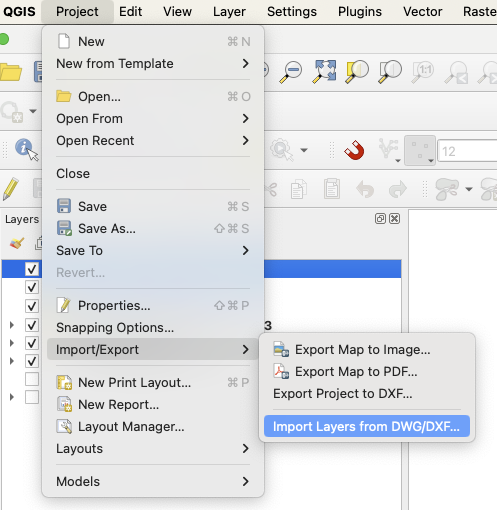The width and height of the screenshot is (497, 510).
Task: Choose Export Map to Image
Action: click(367, 350)
